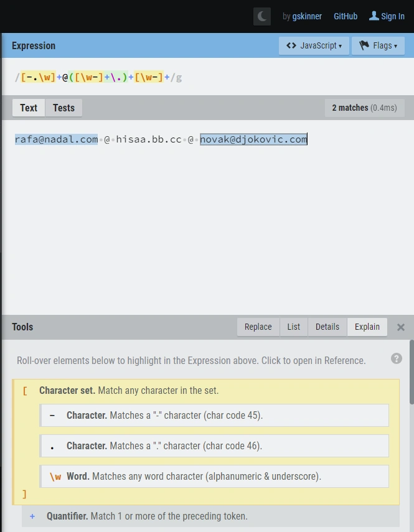The width and height of the screenshot is (414, 532).
Task: Click the \w Word explanation row
Action: (x=214, y=477)
